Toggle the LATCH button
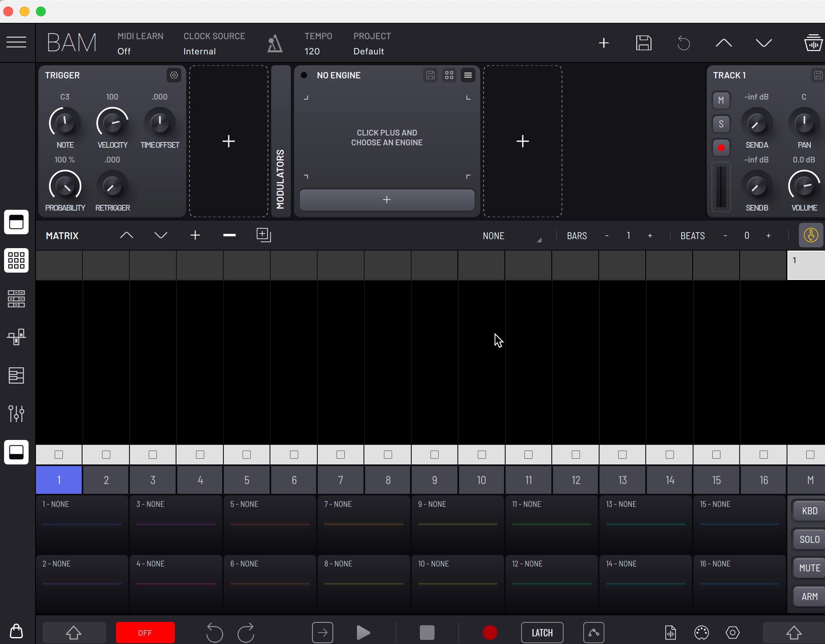The height and width of the screenshot is (644, 825). 542,633
